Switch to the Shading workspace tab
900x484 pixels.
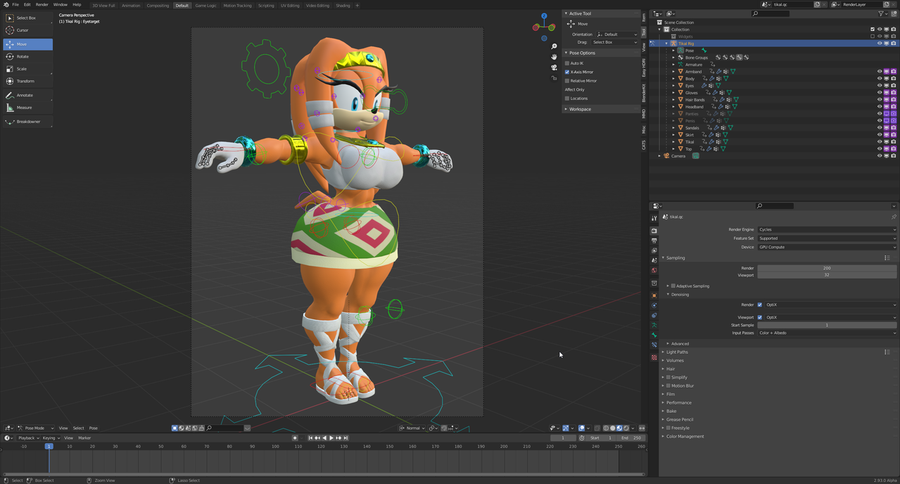point(343,5)
